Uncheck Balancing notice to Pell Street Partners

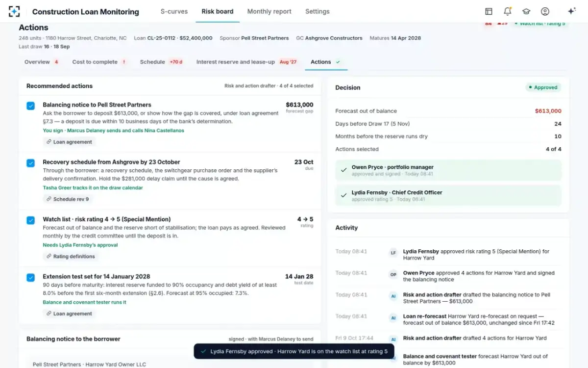30,105
